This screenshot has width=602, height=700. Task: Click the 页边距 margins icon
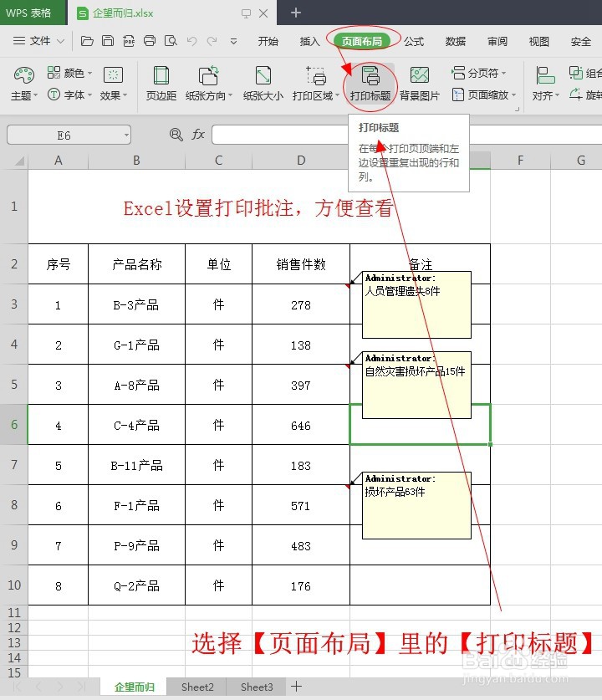click(161, 75)
